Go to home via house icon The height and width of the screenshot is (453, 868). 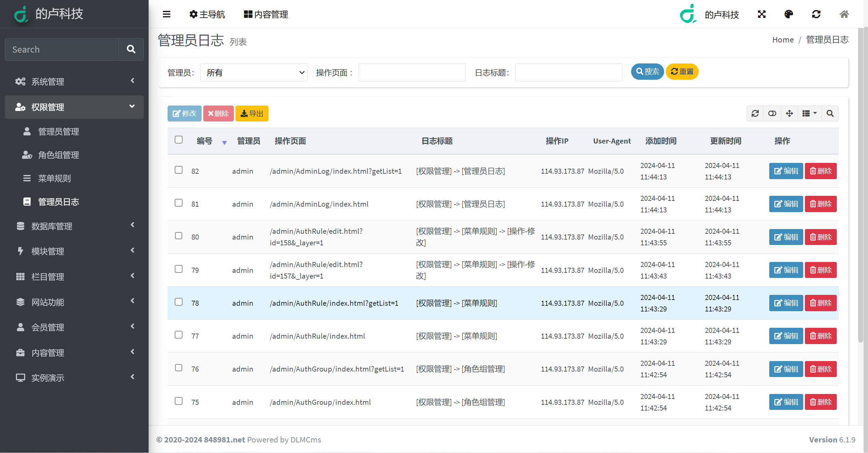[844, 14]
